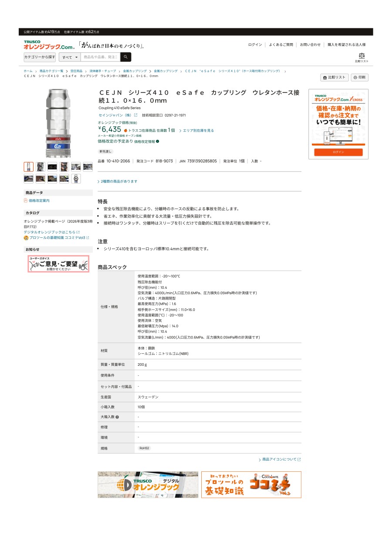Screen dimensions: 392x554
Task: Open よくあるご質問 header link
Action: [x=281, y=45]
